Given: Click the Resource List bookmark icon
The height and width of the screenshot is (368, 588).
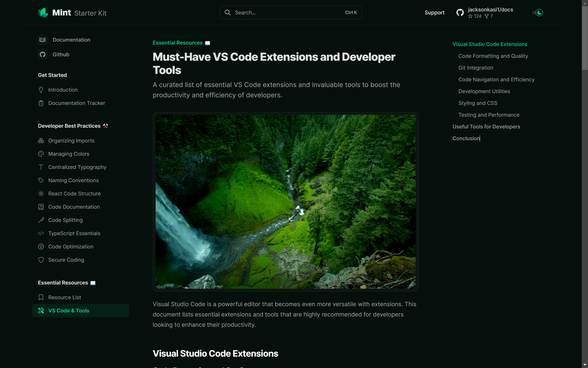Looking at the screenshot, I should pos(41,297).
